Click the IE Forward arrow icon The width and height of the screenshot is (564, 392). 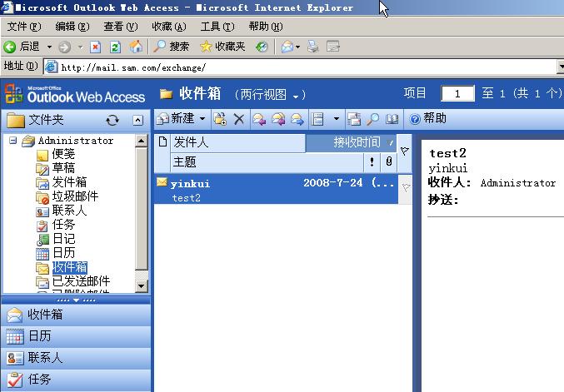(64, 47)
